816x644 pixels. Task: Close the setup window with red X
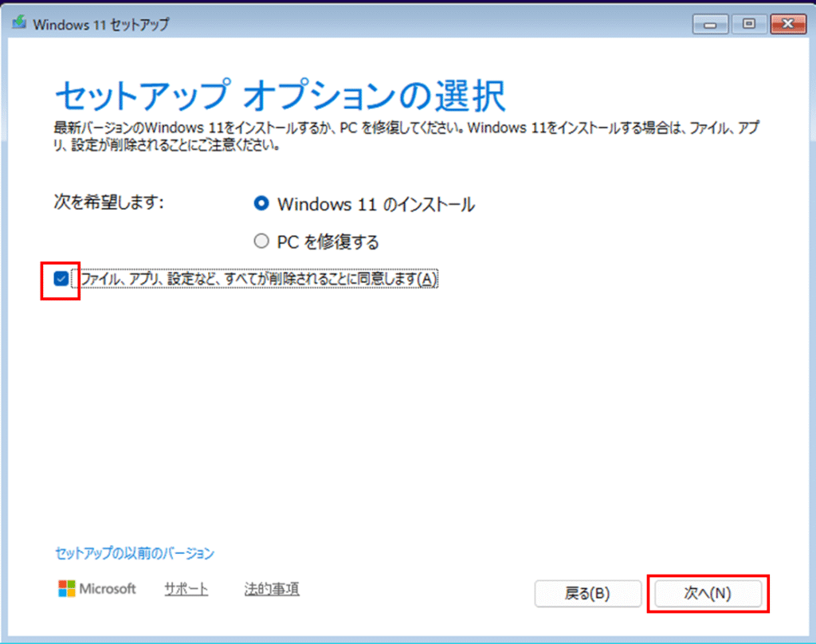coord(787,24)
